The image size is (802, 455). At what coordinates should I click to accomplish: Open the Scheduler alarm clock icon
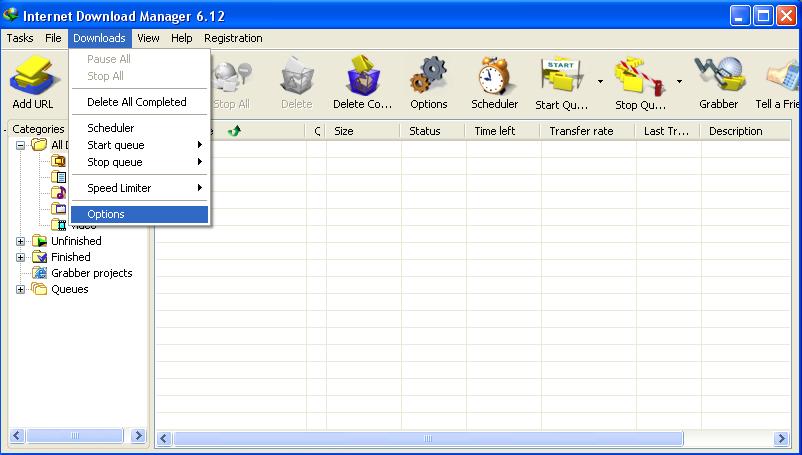pyautogui.click(x=494, y=76)
